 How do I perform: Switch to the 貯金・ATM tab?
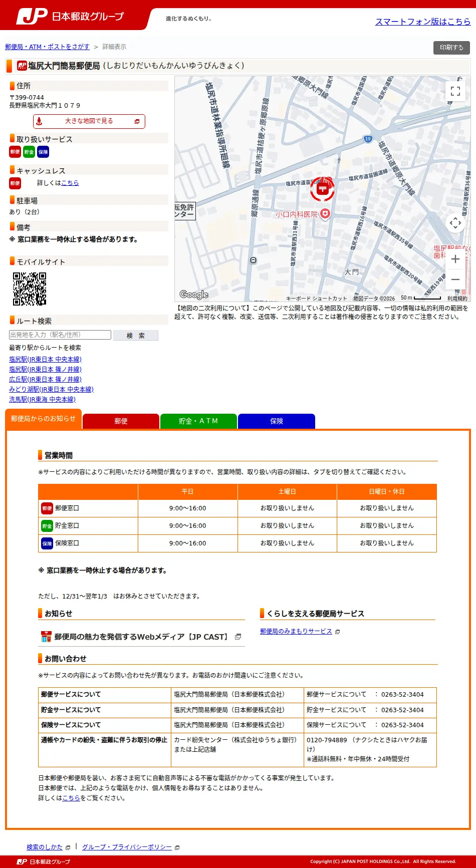pos(198,421)
